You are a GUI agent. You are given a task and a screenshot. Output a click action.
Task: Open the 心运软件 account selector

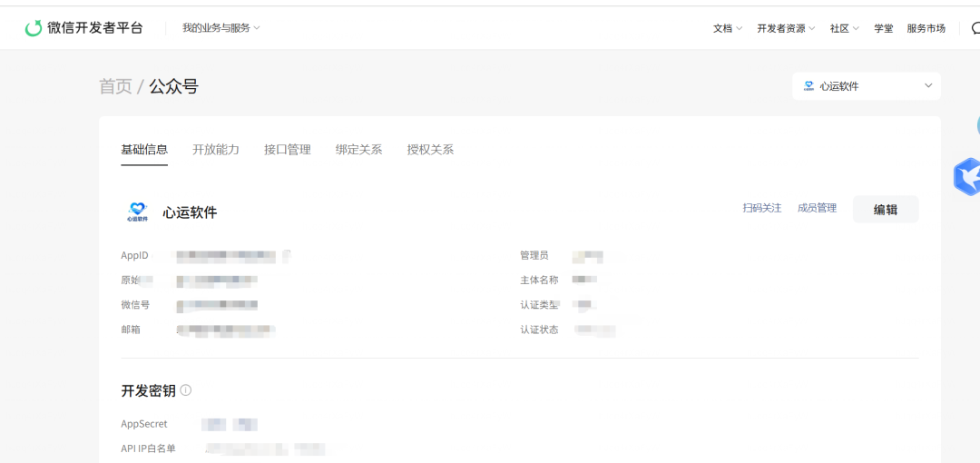[x=867, y=86]
